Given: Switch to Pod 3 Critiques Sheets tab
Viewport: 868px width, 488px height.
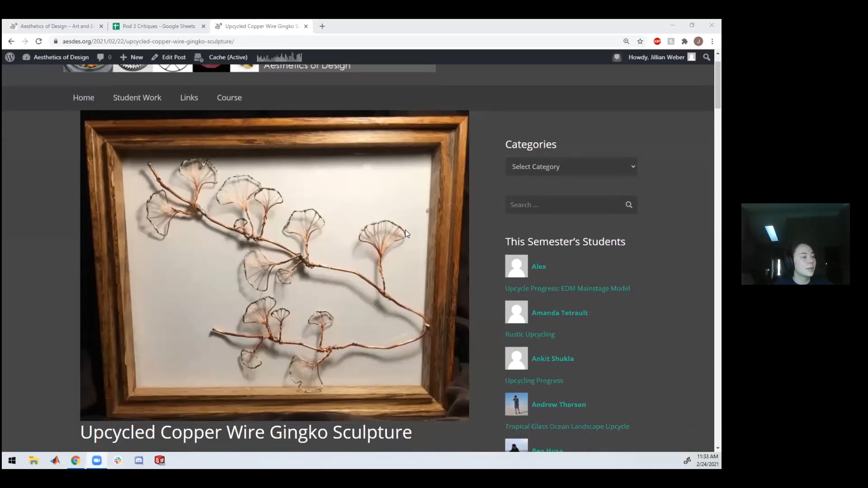Looking at the screenshot, I should coord(159,26).
